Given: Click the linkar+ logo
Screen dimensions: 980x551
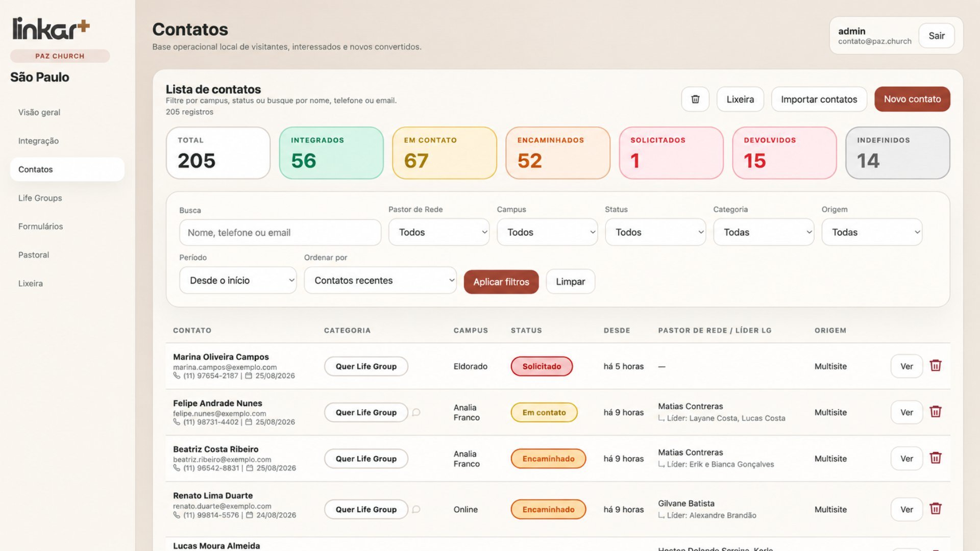Looking at the screenshot, I should 51,28.
